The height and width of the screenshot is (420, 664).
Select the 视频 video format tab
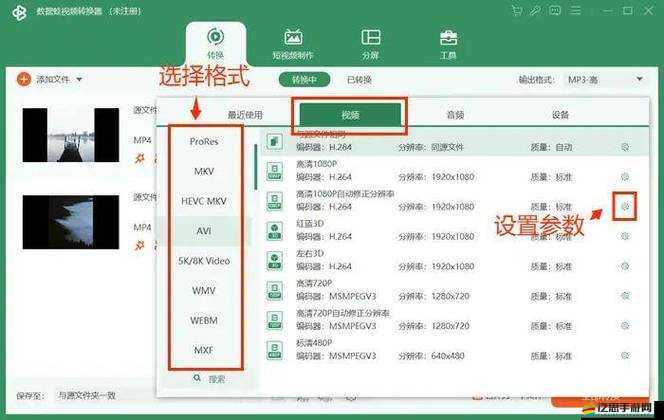(350, 115)
